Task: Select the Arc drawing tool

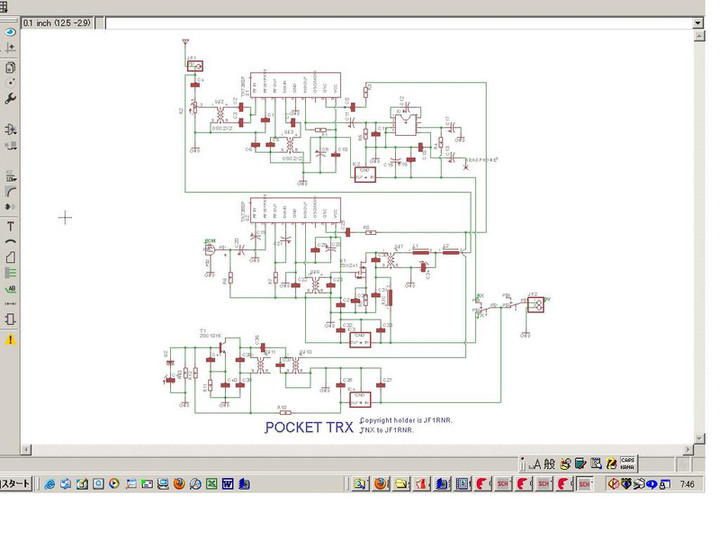Action: [x=10, y=242]
